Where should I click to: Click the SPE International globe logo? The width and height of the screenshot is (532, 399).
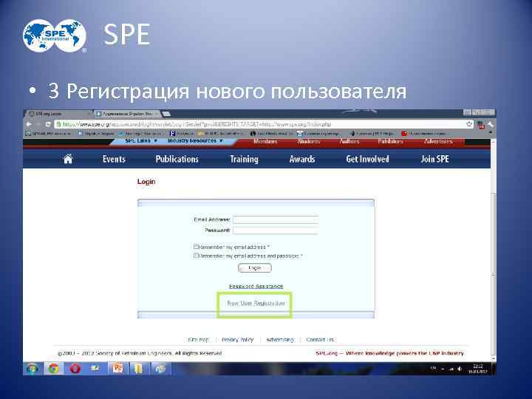coord(55,35)
